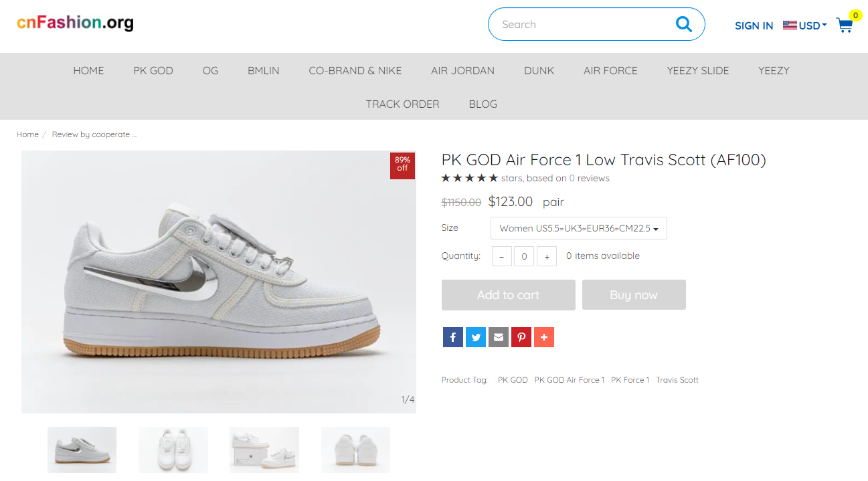This screenshot has height=481, width=868.
Task: Click the Add to cart button
Action: tap(508, 295)
